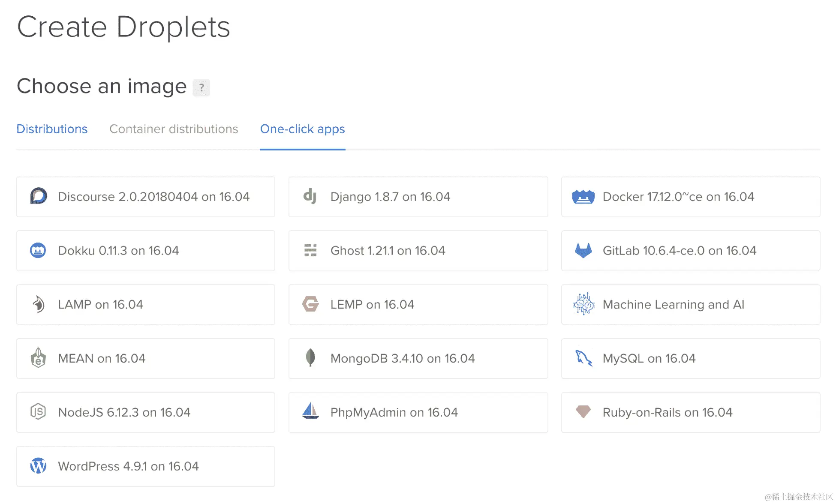This screenshot has height=504, width=836.
Task: Select the One-click apps tab
Action: tap(302, 129)
